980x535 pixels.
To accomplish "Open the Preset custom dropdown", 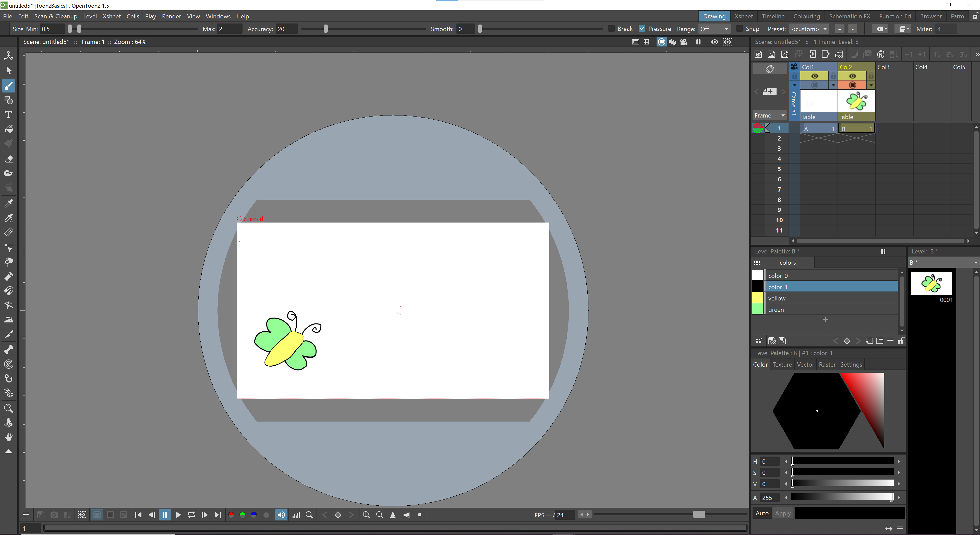I will click(x=809, y=29).
